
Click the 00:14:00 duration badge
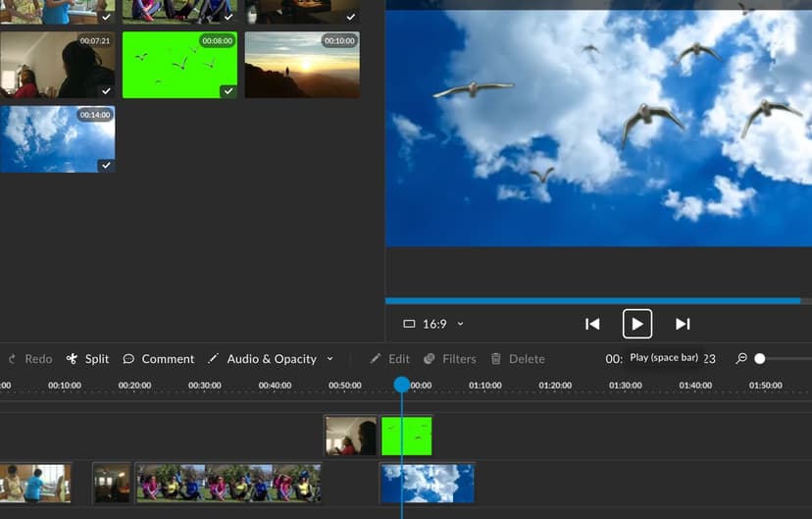pyautogui.click(x=95, y=115)
